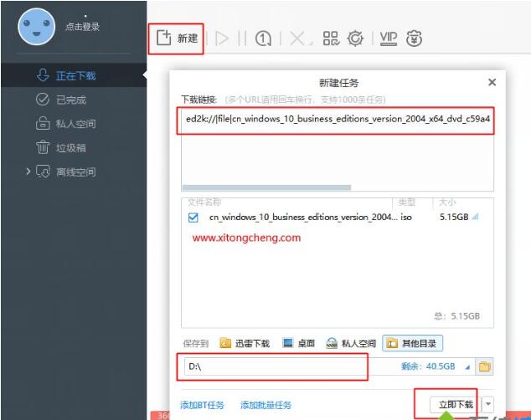Pause downloads with the pause icon
The image size is (531, 420).
click(242, 38)
